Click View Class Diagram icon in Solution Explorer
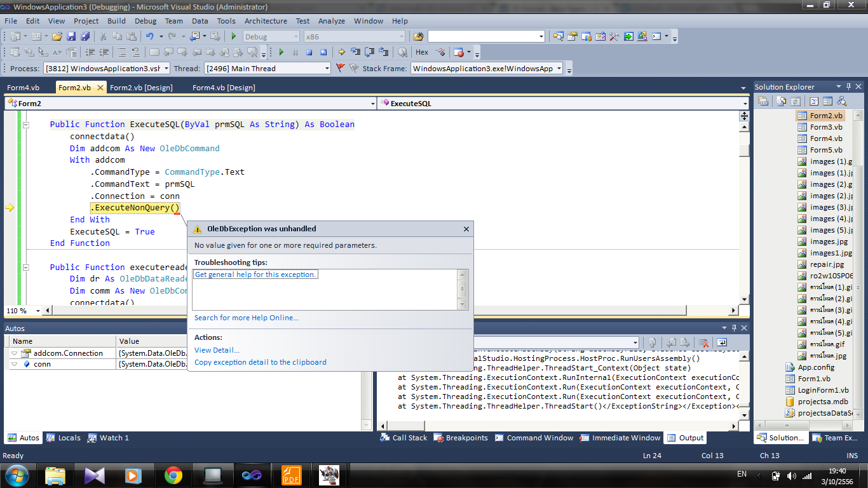Viewport: 868px width, 488px height. (842, 101)
